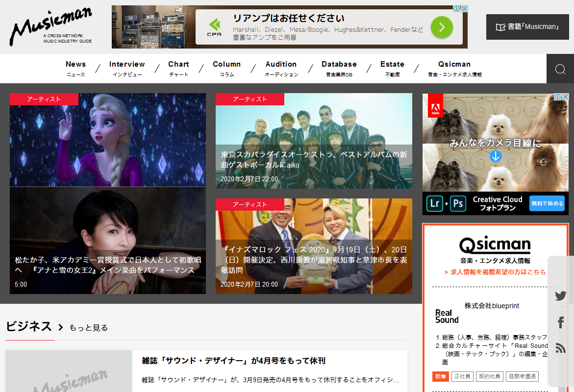Click the blue down-arrow on dog ad
Viewport: 574px width, 392px height.
coord(496,156)
